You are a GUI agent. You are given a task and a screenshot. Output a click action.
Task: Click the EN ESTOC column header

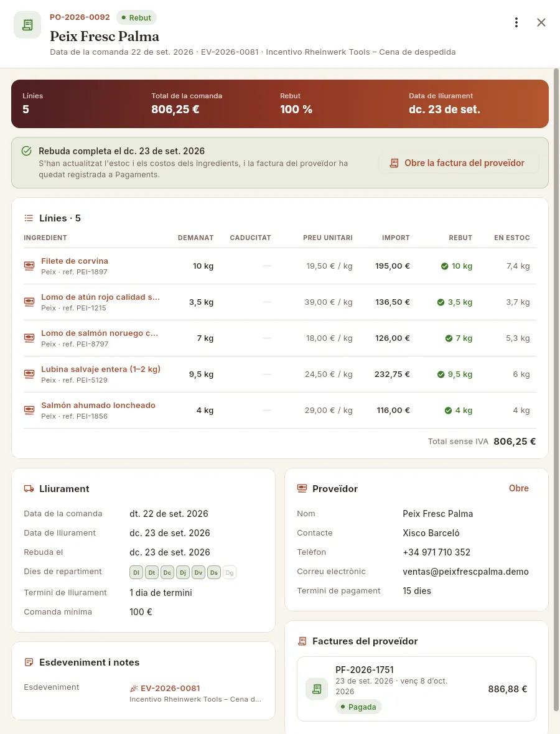[x=511, y=238]
